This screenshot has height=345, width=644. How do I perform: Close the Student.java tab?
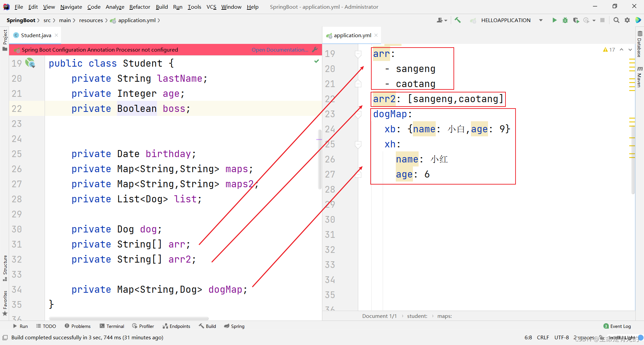click(x=56, y=35)
